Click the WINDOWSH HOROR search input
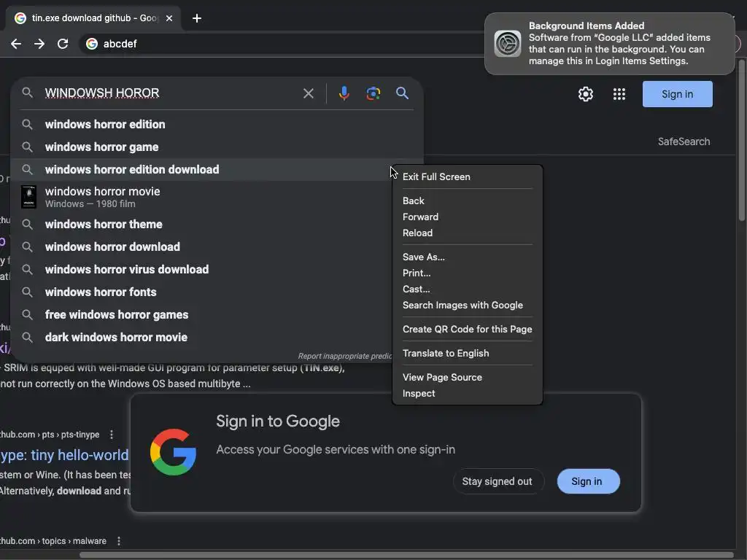Viewport: 747px width, 560px height. tap(169, 93)
